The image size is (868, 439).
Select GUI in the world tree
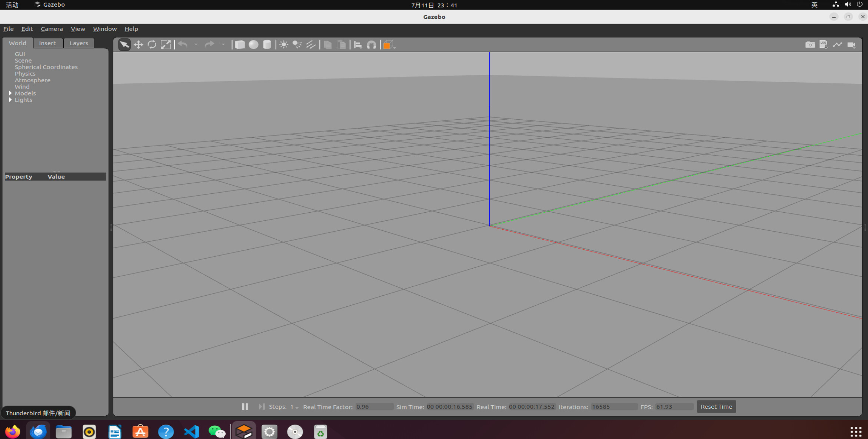20,54
